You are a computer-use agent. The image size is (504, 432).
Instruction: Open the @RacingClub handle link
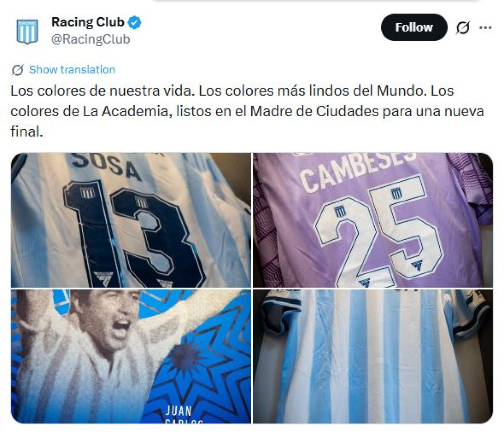pos(91,39)
